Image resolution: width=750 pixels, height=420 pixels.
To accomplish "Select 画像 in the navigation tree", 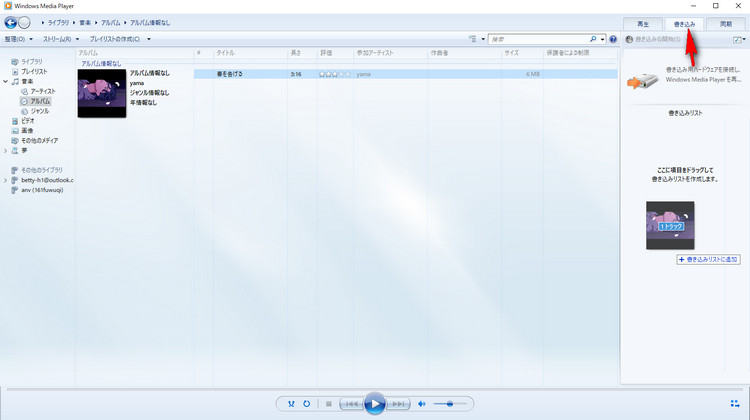I will point(27,131).
